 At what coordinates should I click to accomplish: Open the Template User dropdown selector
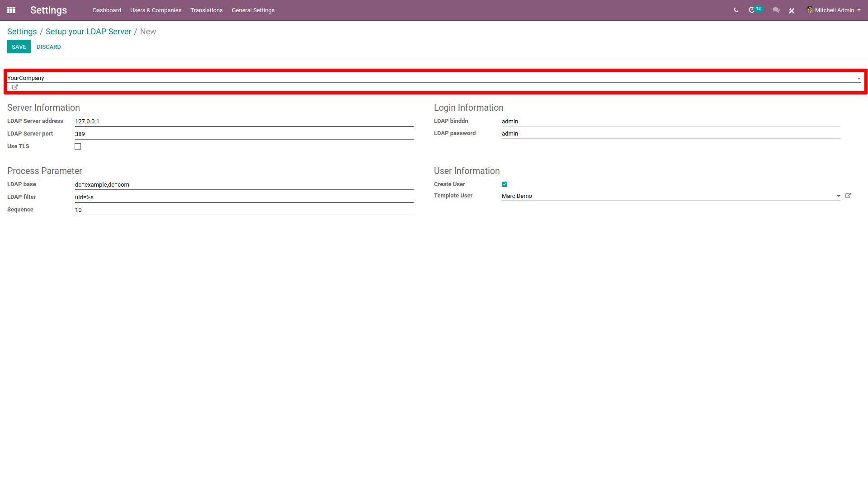pos(838,196)
